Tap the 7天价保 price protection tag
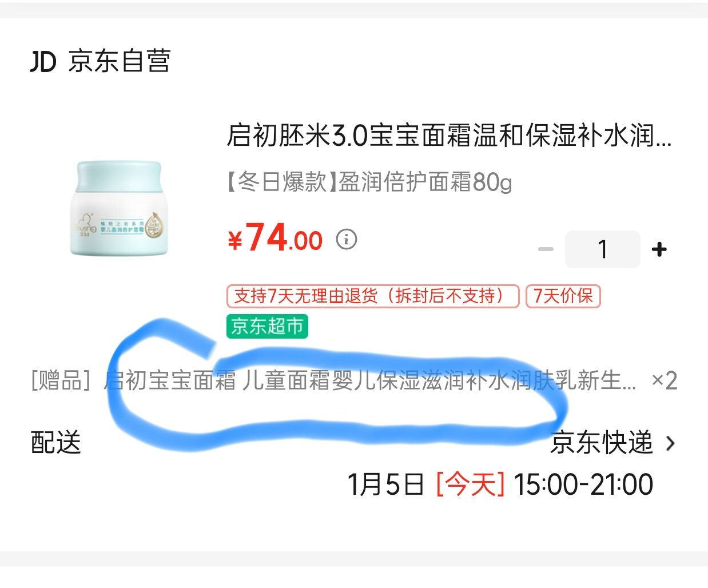The height and width of the screenshot is (588, 708). (x=563, y=296)
